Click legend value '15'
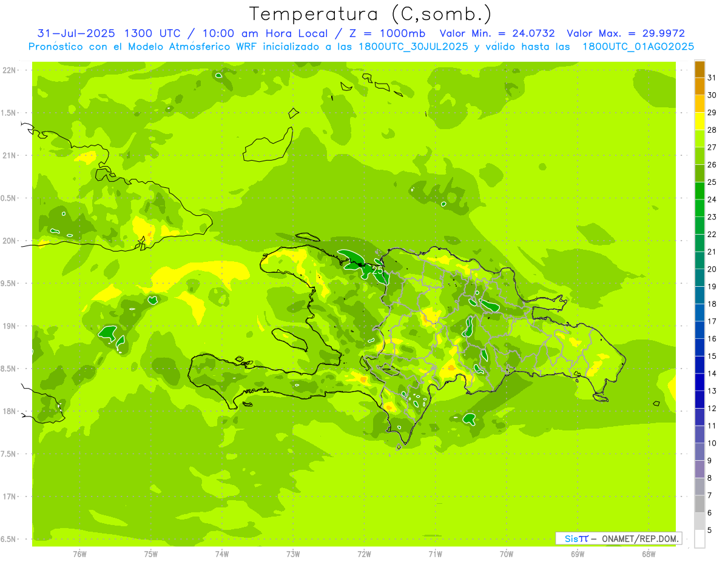 point(712,356)
